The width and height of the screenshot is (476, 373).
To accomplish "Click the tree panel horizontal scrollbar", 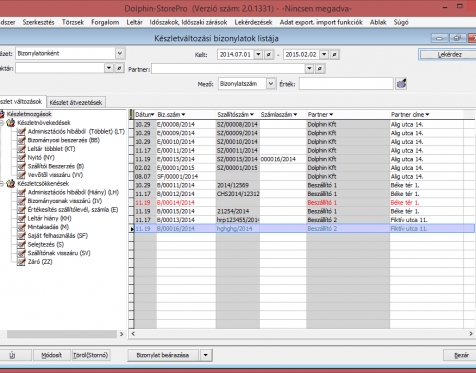I will pyautogui.click(x=62, y=334).
